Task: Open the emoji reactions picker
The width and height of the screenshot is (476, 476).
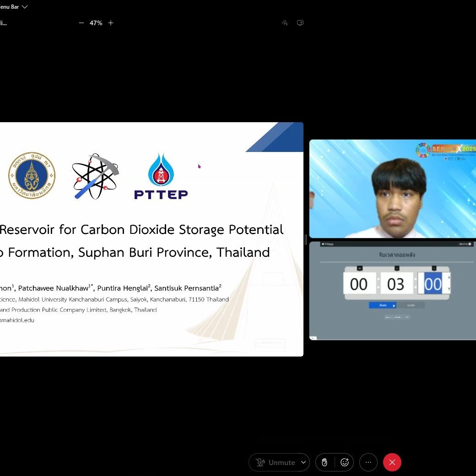Action: pyautogui.click(x=345, y=462)
